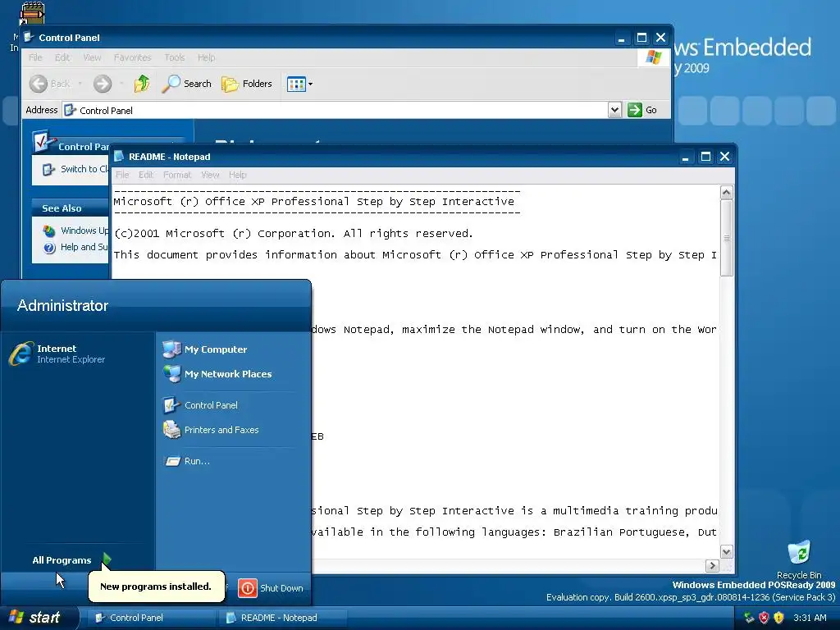Viewport: 840px width, 630px height.
Task: Open Control Panel's View menu
Action: 92,57
